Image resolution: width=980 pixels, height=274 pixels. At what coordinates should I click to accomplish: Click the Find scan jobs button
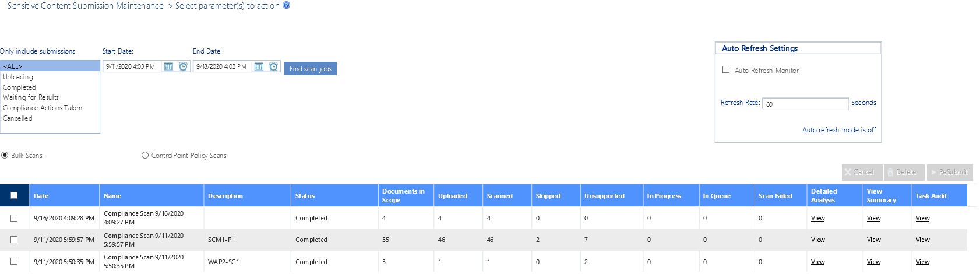pos(310,69)
